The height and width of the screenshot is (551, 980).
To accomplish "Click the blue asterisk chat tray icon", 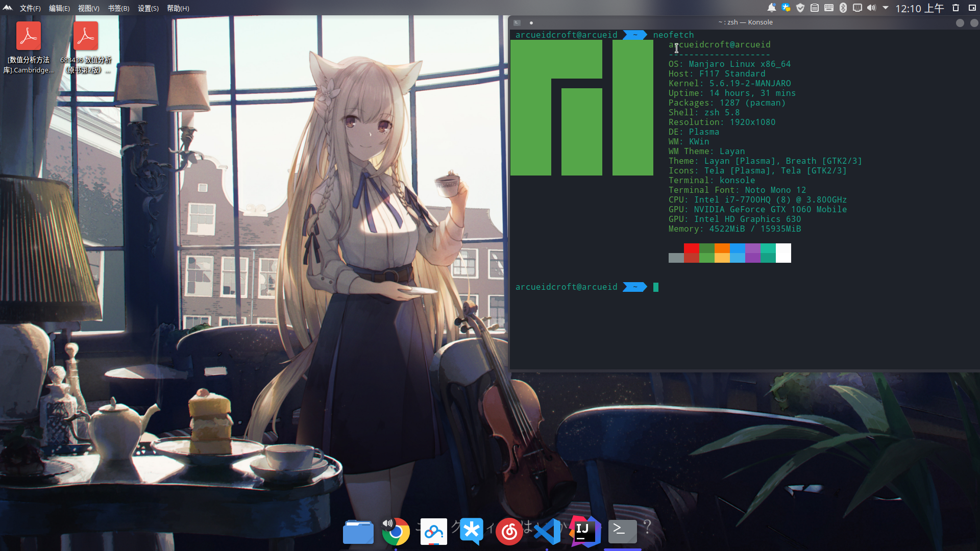I will pyautogui.click(x=786, y=8).
